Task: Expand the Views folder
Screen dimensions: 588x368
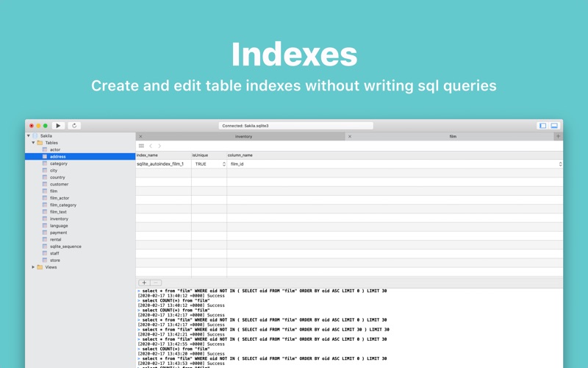Action: [33, 267]
